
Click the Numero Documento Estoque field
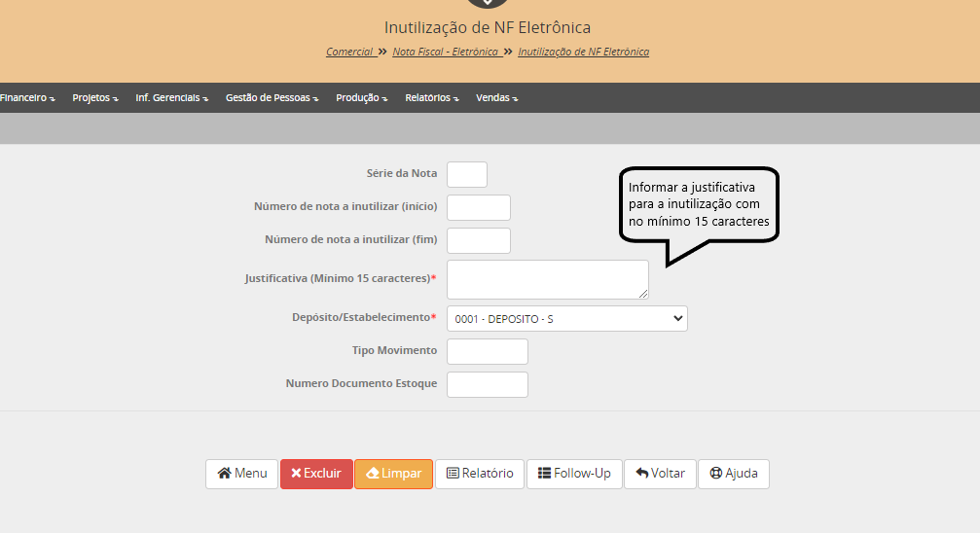[487, 384]
